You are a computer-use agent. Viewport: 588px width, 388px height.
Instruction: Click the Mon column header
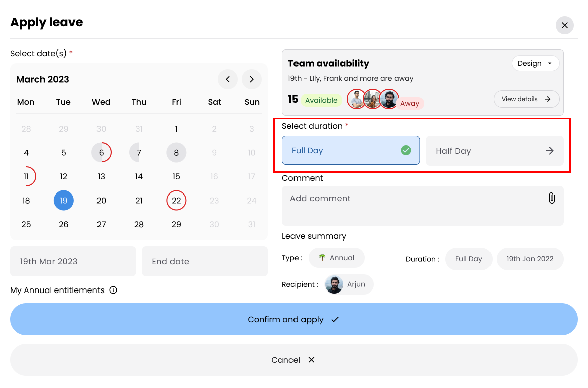[x=26, y=102]
